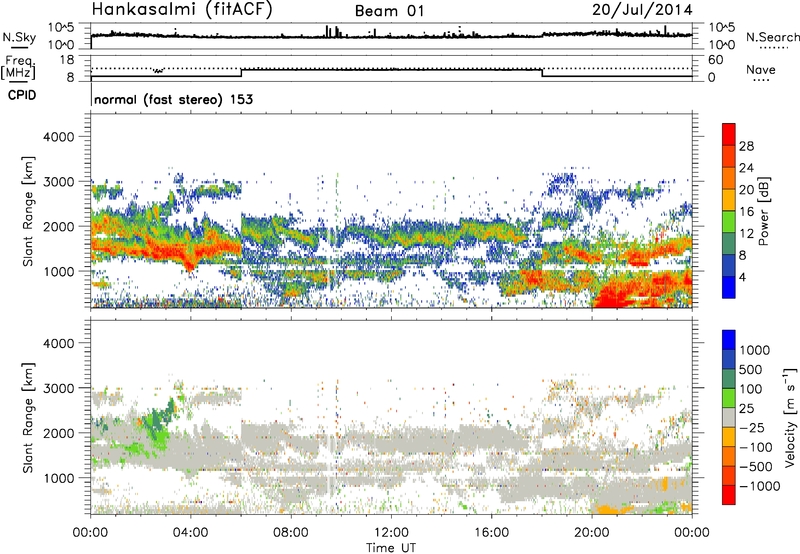Pick the dark green 8–12 dB Power segment

point(729,244)
